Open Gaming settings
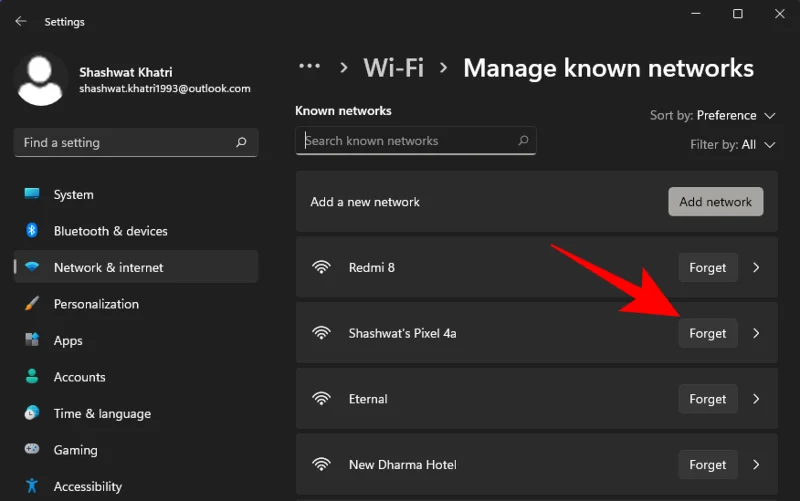Viewport: 800px width, 501px height. pos(136,449)
